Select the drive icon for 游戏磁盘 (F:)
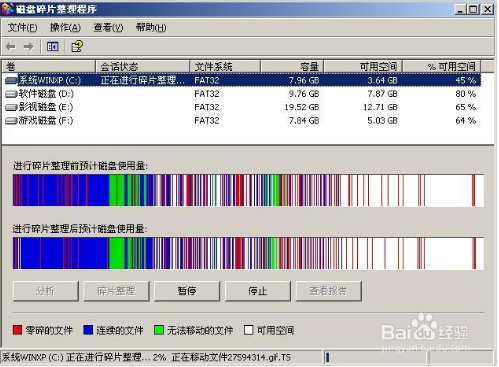The width and height of the screenshot is (499, 367). (x=11, y=121)
